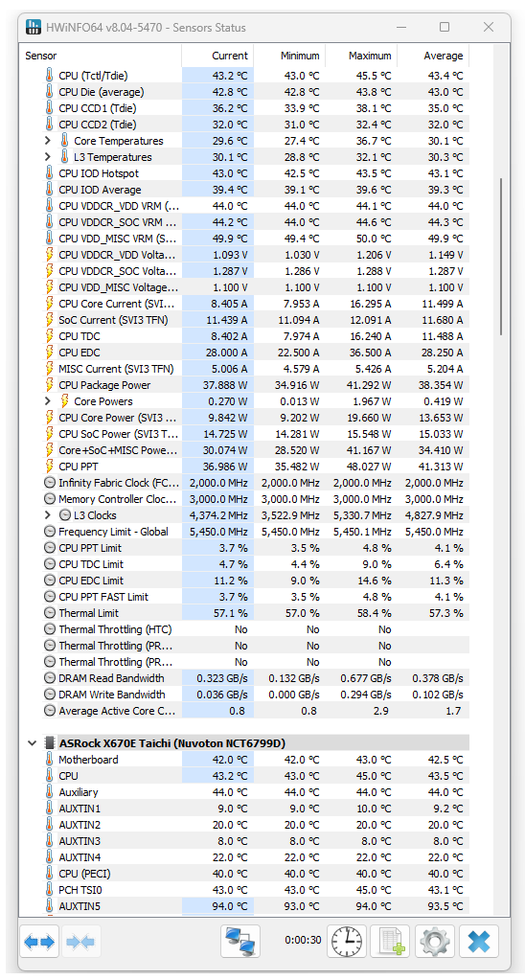
Task: Open sensor settings gear icon
Action: [434, 941]
